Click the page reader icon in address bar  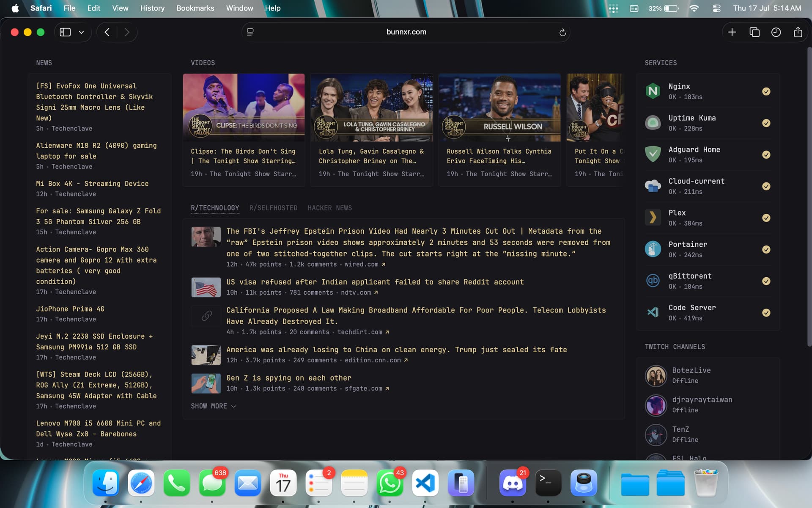(250, 32)
